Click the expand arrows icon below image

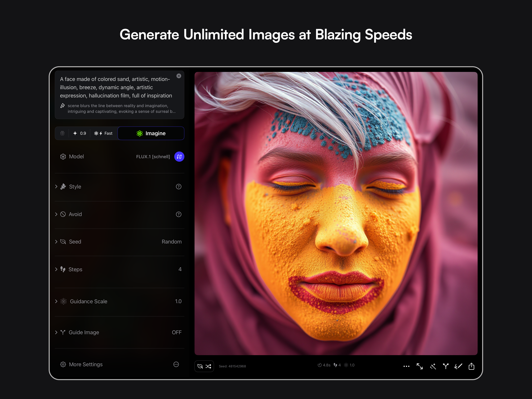420,366
